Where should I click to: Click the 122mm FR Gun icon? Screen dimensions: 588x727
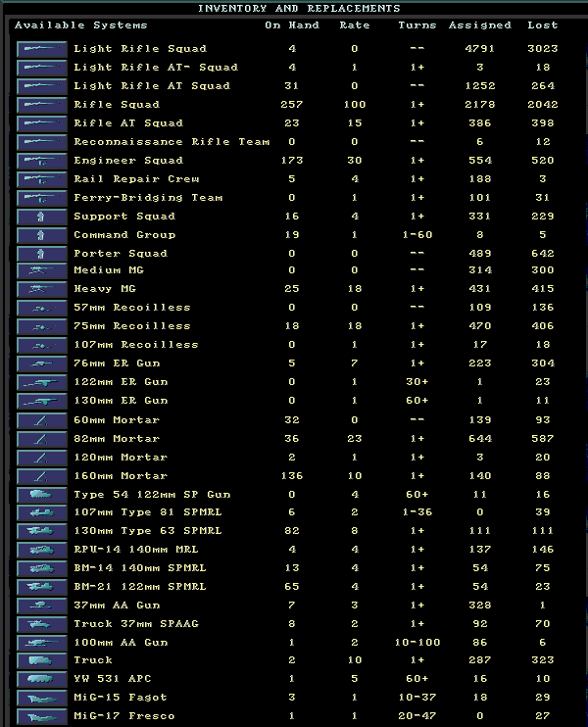tap(42, 382)
